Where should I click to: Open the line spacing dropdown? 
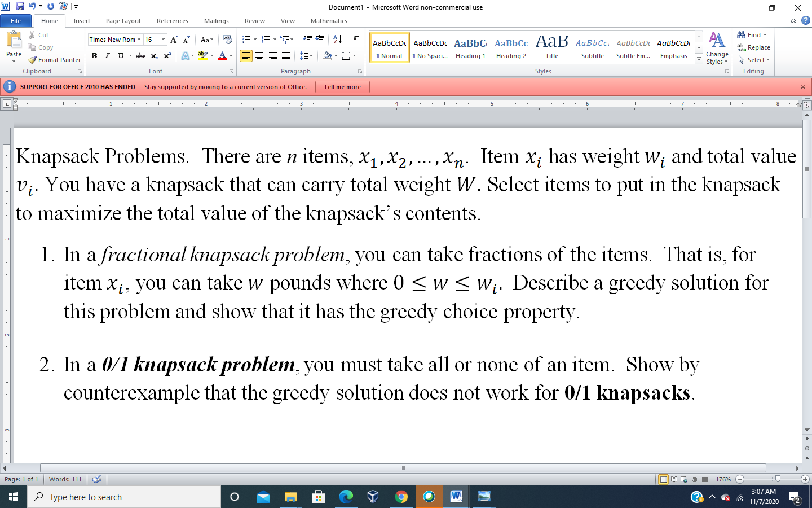[310, 56]
